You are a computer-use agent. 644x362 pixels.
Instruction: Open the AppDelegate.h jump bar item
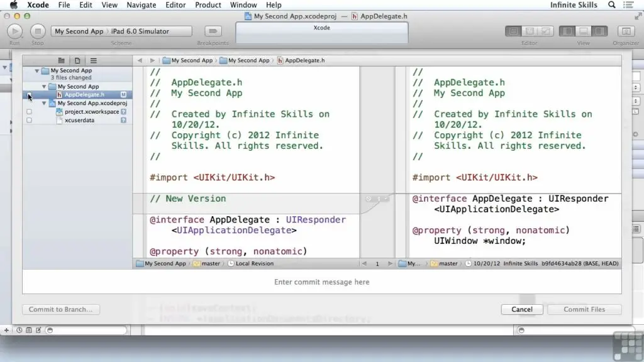point(301,60)
